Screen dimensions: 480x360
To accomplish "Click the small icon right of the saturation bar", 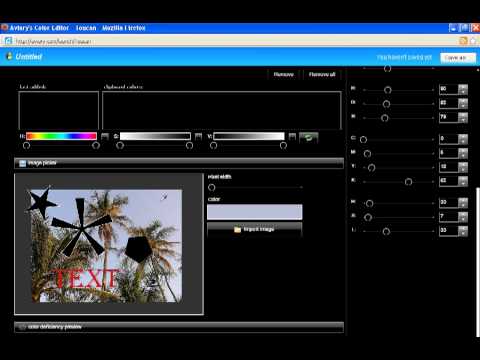I will pyautogui.click(x=198, y=136).
